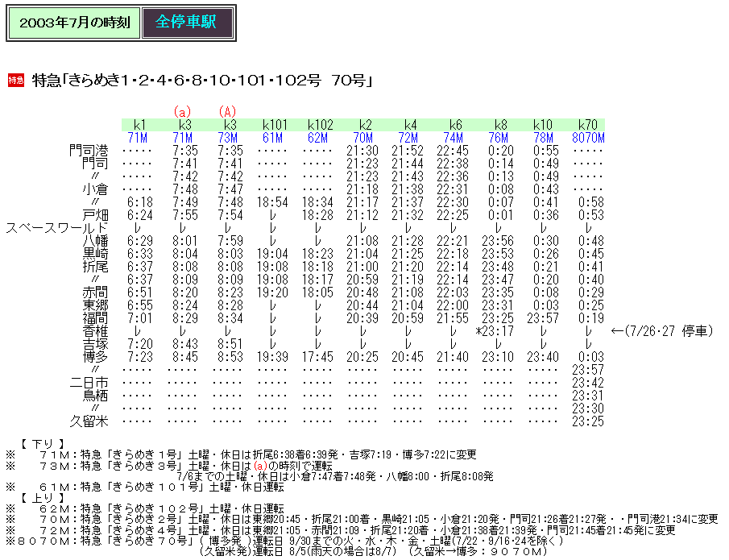Click the k4 column header
The image size is (729, 560).
click(411, 125)
